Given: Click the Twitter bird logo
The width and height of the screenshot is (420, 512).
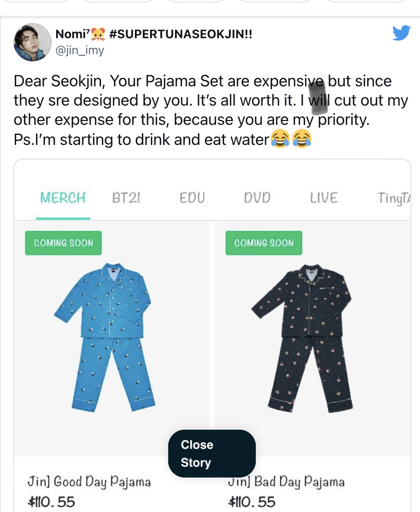Looking at the screenshot, I should pyautogui.click(x=401, y=33).
